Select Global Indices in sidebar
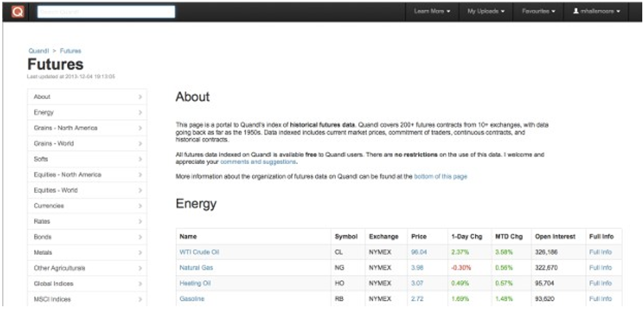 (x=87, y=284)
